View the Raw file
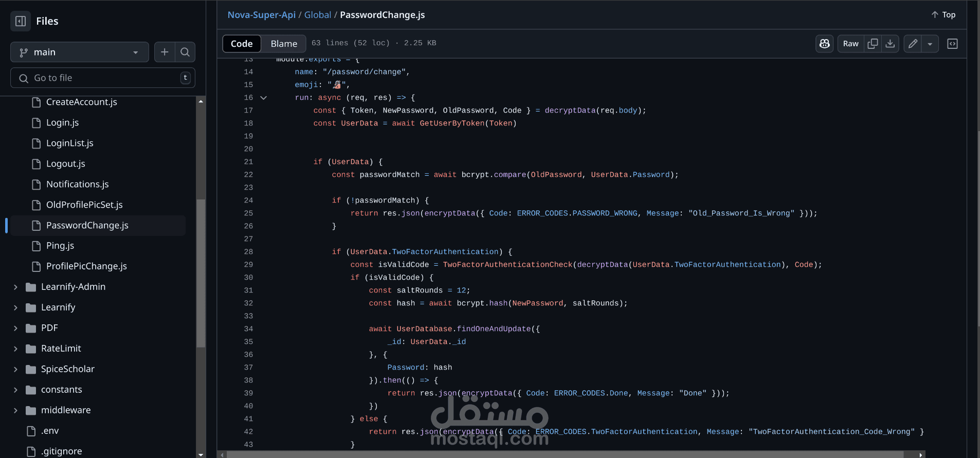 [851, 44]
